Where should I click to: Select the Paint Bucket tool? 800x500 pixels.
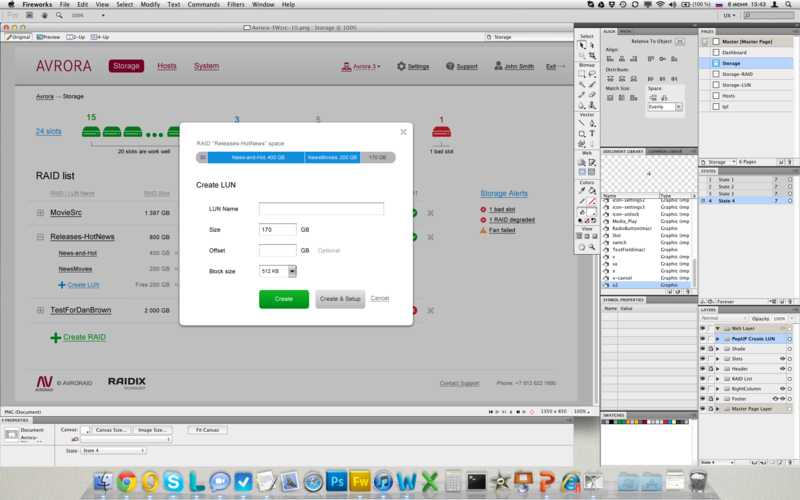(592, 190)
